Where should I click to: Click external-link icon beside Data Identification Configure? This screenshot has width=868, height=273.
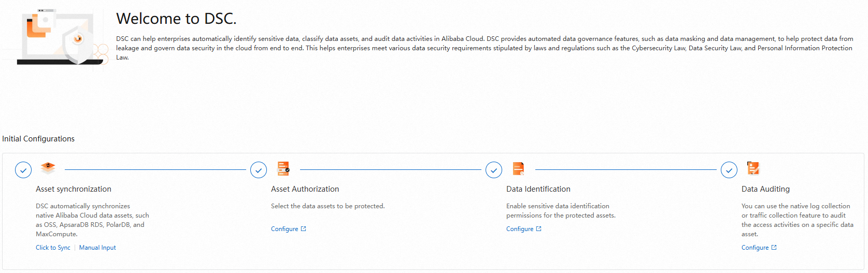click(539, 229)
